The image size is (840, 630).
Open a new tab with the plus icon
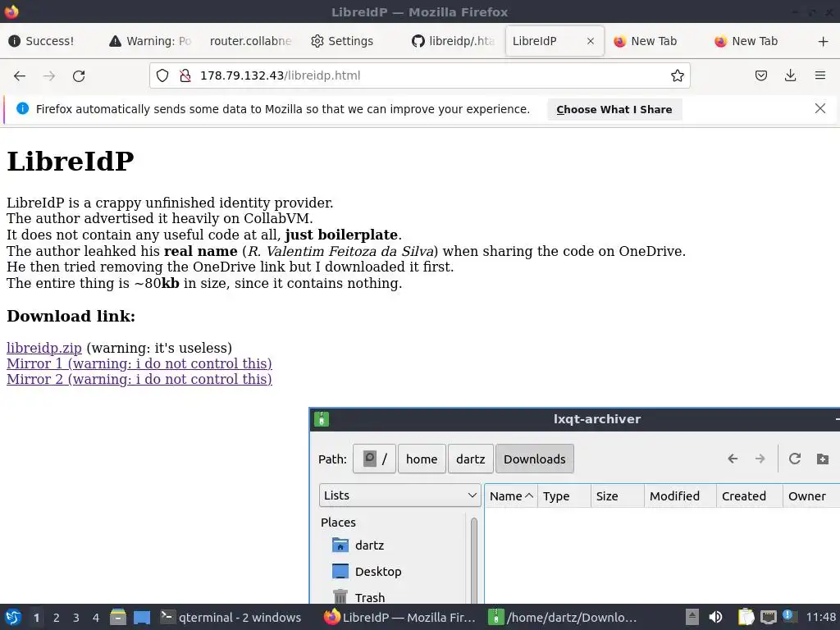click(x=824, y=41)
